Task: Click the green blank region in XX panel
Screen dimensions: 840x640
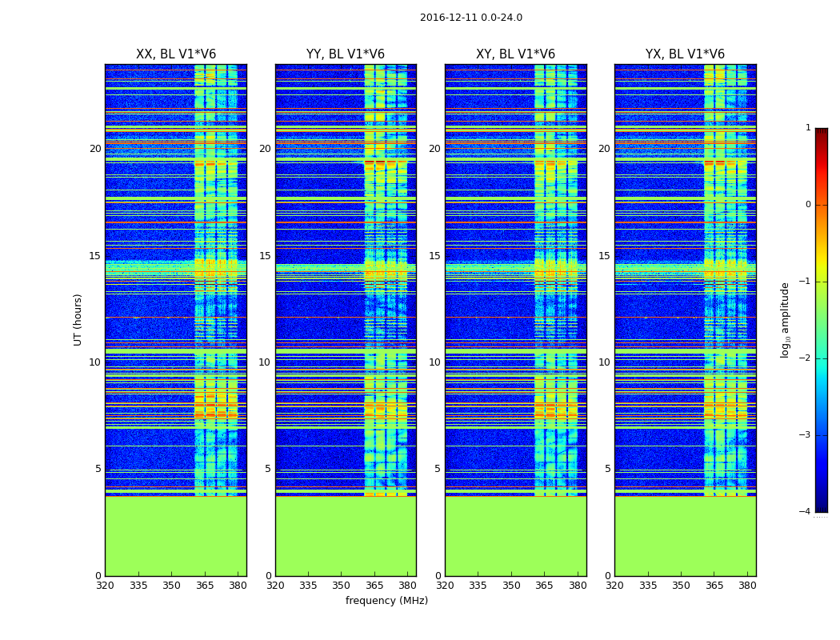Action: [176, 536]
